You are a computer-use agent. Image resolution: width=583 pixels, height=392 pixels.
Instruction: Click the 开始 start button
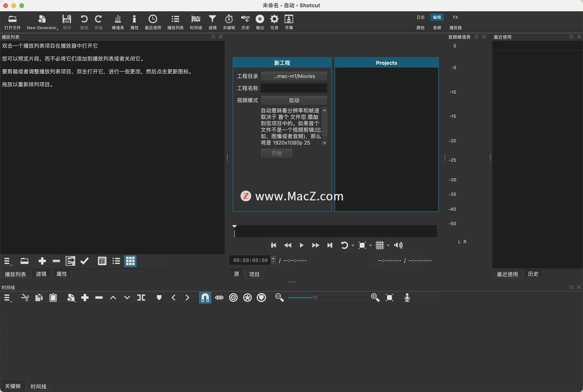[277, 153]
